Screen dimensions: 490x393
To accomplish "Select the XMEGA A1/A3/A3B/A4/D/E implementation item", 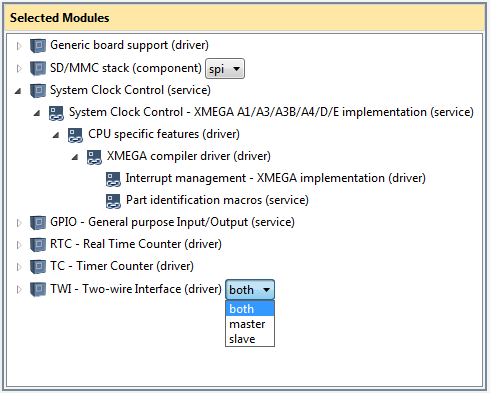I will tap(271, 112).
